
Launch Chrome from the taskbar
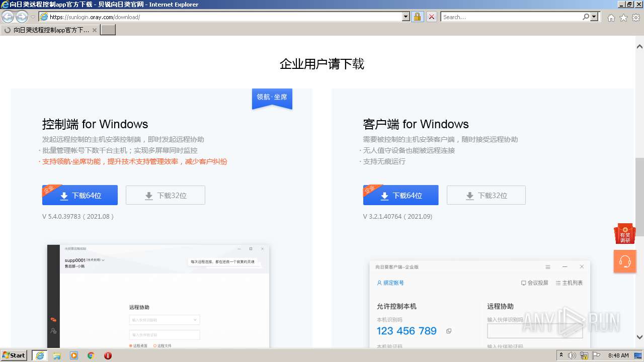(91, 355)
